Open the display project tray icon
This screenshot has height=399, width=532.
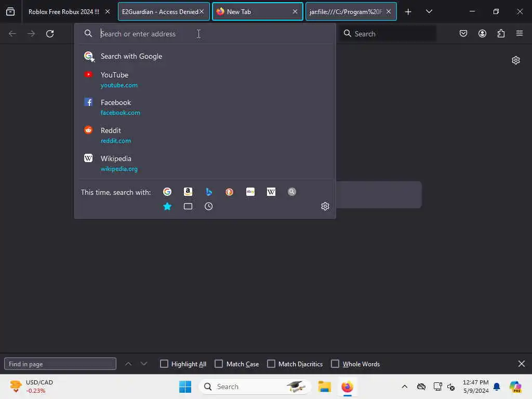[437, 387]
